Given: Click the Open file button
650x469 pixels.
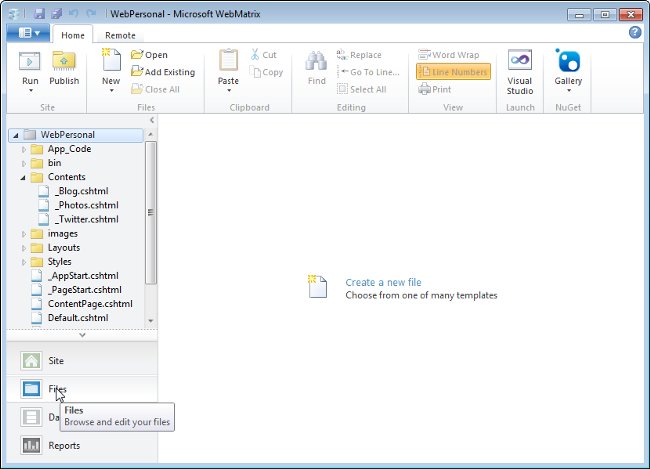Looking at the screenshot, I should tap(149, 55).
